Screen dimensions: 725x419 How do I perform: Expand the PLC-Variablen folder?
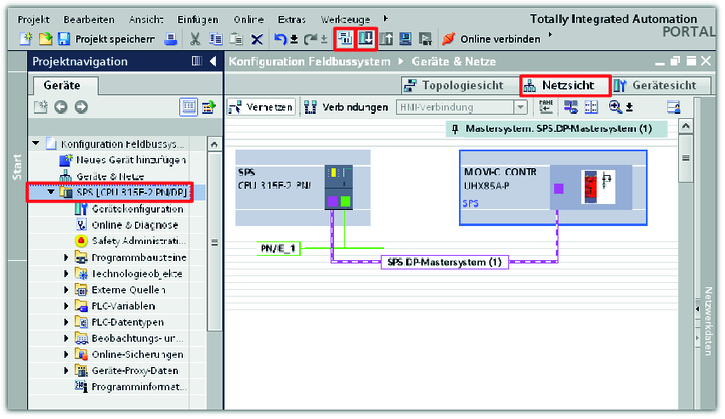pos(66,306)
